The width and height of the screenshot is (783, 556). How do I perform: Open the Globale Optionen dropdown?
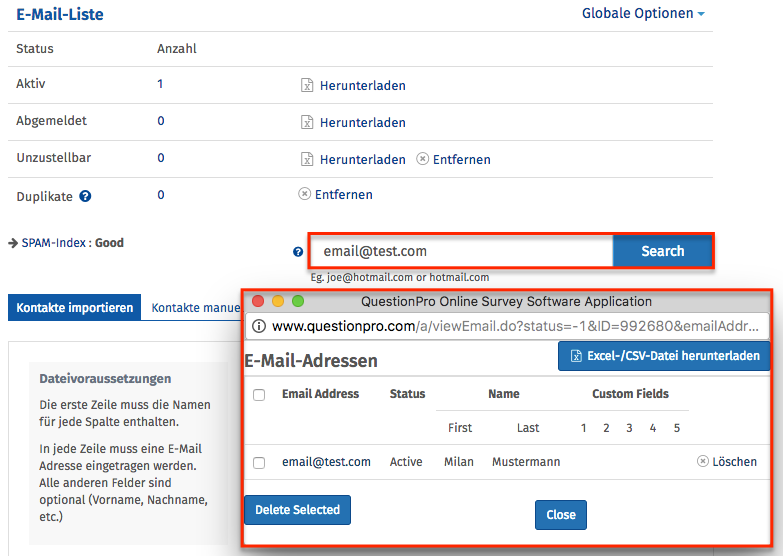[x=643, y=13]
